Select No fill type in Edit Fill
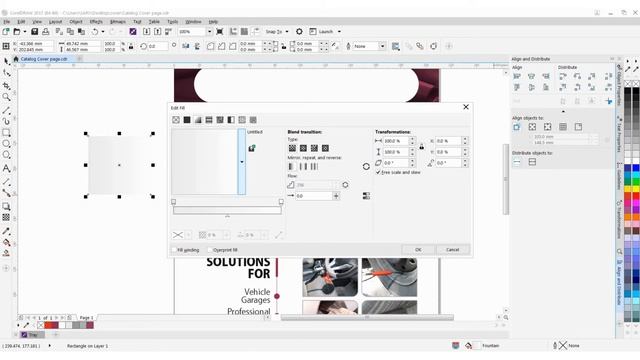Image resolution: width=640 pixels, height=360 pixels. pos(176,120)
